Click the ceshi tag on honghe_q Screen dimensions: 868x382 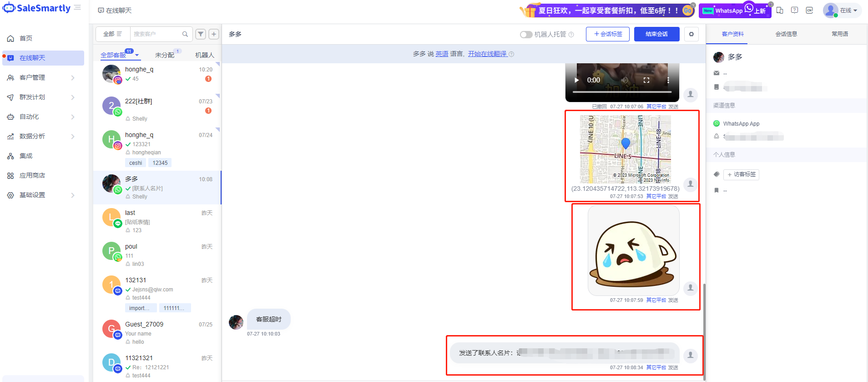click(x=136, y=163)
